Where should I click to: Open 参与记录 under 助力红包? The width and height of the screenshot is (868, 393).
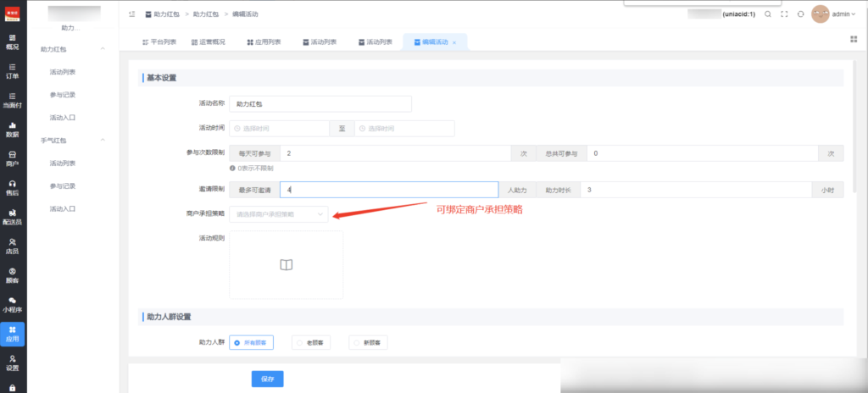point(63,94)
